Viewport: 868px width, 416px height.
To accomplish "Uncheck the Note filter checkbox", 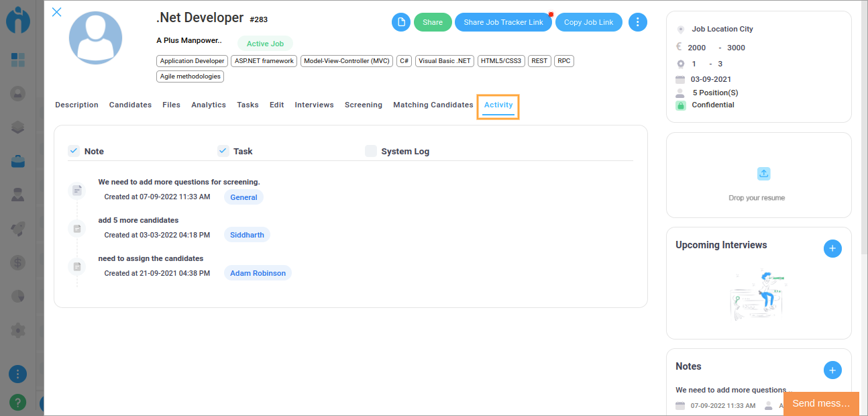I will click(74, 151).
